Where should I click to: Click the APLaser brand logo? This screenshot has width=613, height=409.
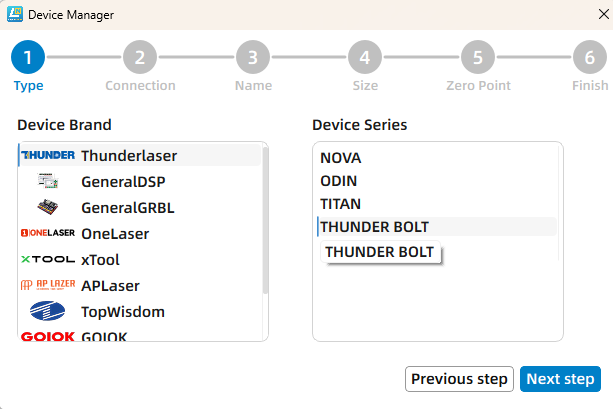[x=47, y=286]
